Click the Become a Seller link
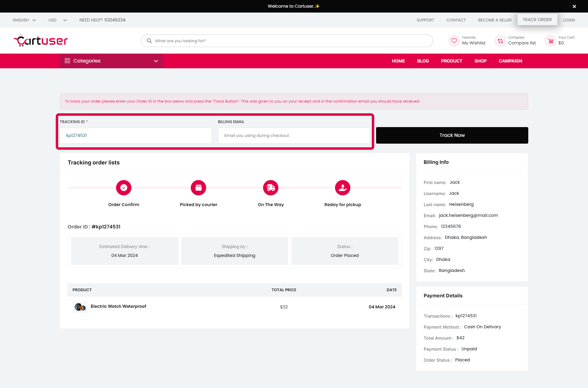 (495, 20)
